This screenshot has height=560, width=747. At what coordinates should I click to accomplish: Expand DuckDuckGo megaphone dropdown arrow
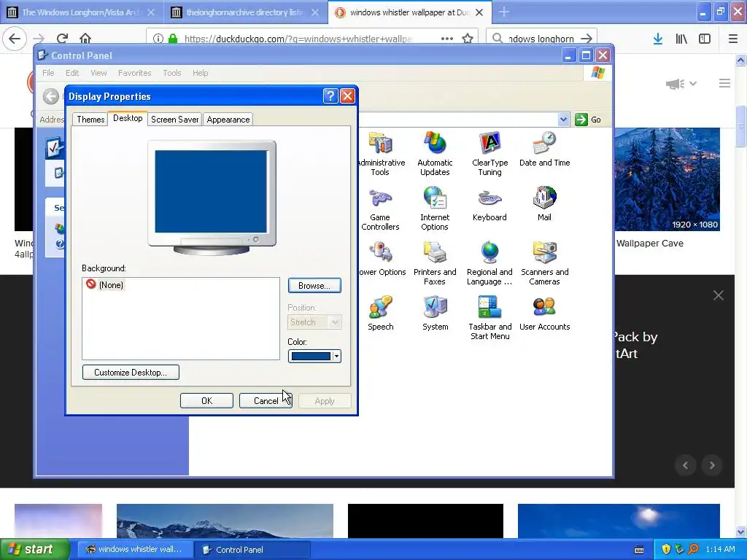[693, 84]
